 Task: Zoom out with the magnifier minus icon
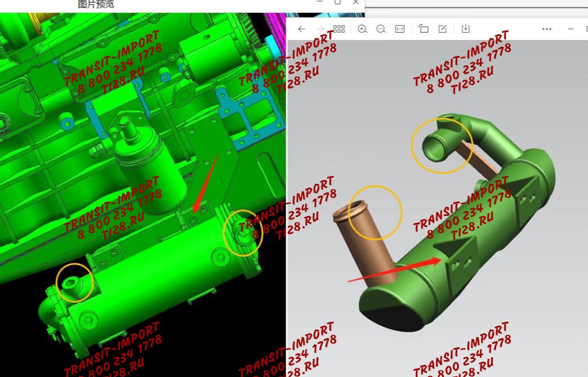(x=381, y=29)
